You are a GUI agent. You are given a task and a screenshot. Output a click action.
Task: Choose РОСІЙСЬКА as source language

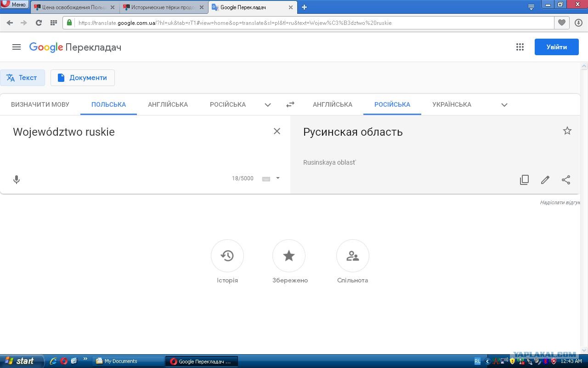(x=228, y=104)
